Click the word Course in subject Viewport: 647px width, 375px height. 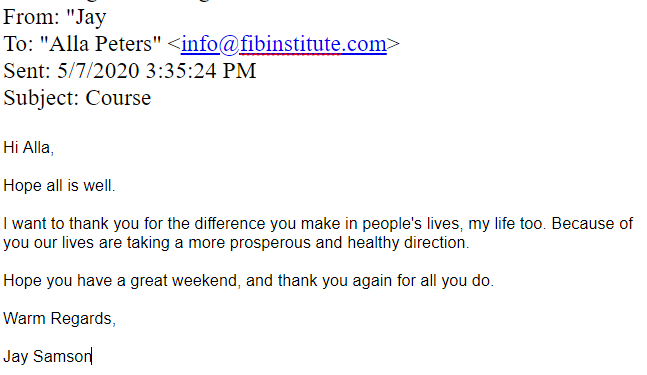(x=118, y=98)
